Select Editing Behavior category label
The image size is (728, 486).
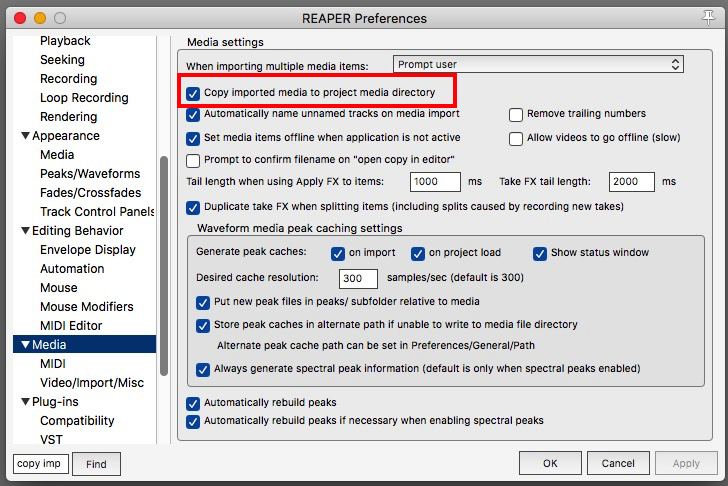[78, 231]
